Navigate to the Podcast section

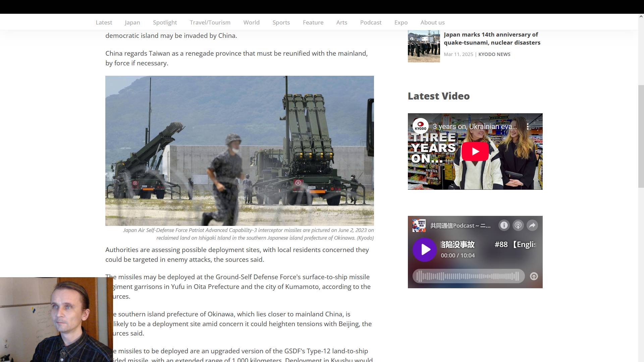(371, 22)
